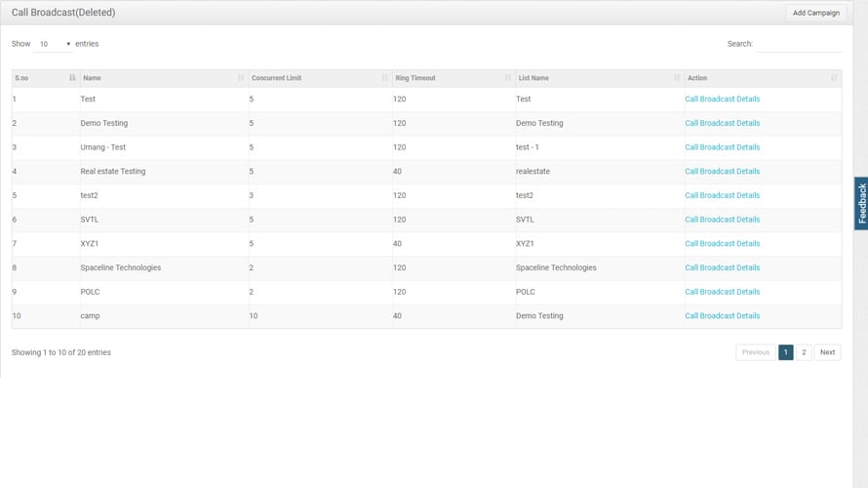
Task: View Call Broadcast Details for Spaceline Technologies
Action: tap(722, 267)
